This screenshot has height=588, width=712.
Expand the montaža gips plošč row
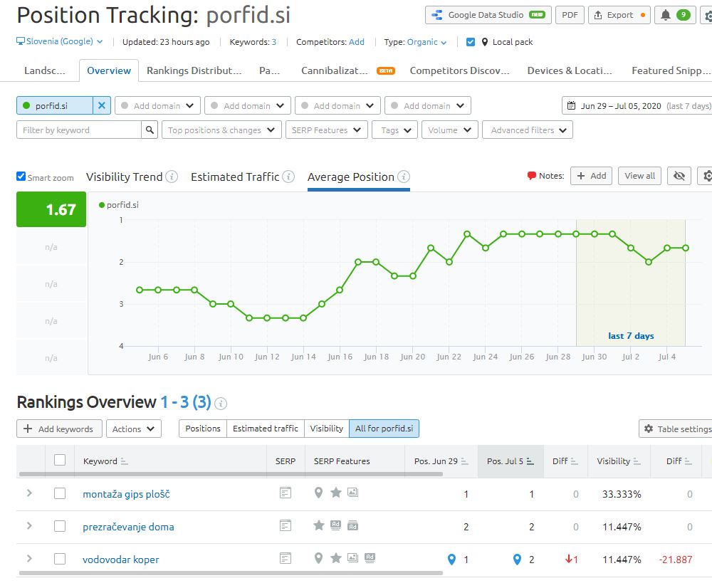click(29, 493)
